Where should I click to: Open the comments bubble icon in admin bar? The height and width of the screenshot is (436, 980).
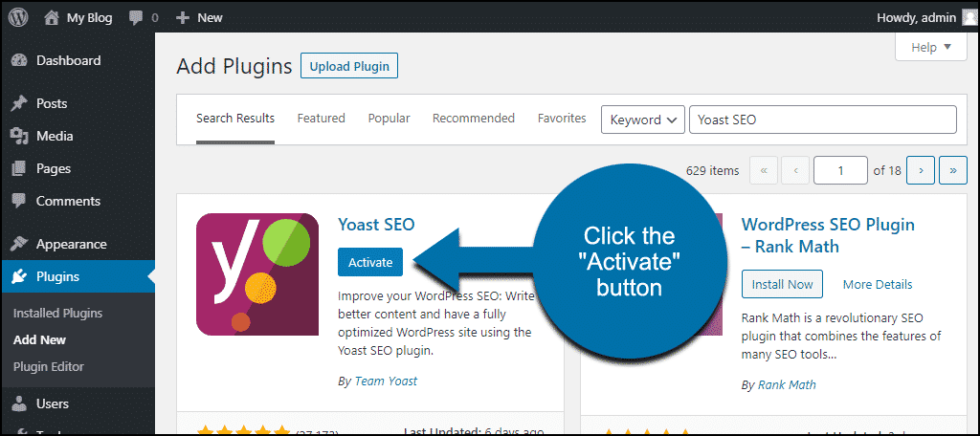pos(136,18)
